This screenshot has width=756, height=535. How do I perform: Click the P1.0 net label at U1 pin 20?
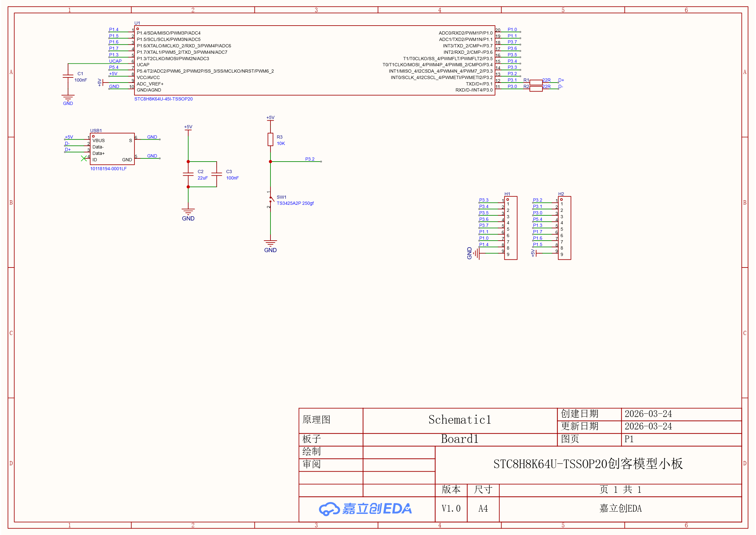click(x=512, y=29)
